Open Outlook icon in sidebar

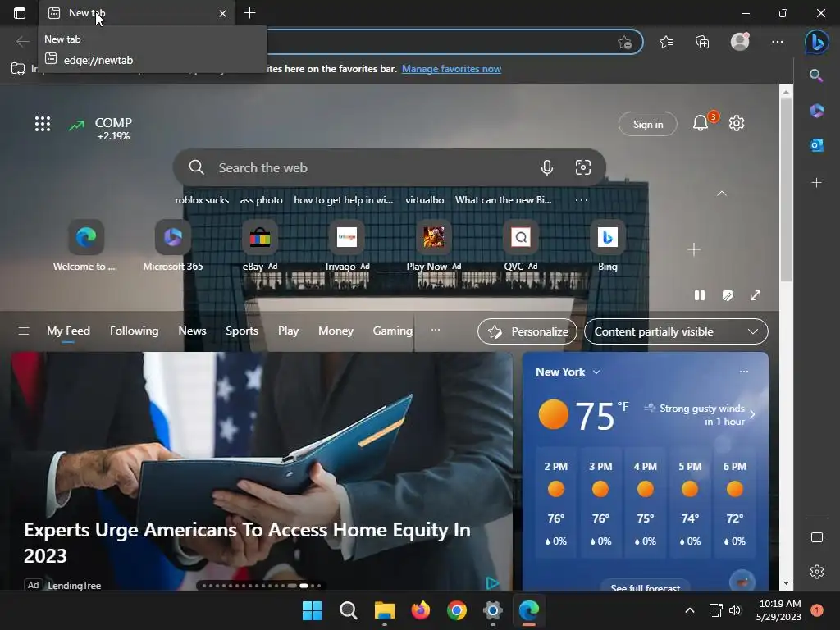tap(816, 145)
